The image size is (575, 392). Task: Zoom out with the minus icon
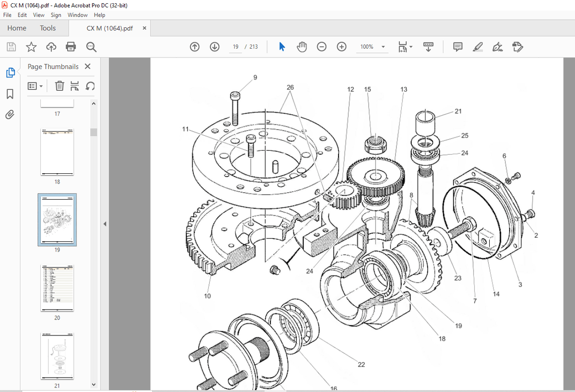322,47
